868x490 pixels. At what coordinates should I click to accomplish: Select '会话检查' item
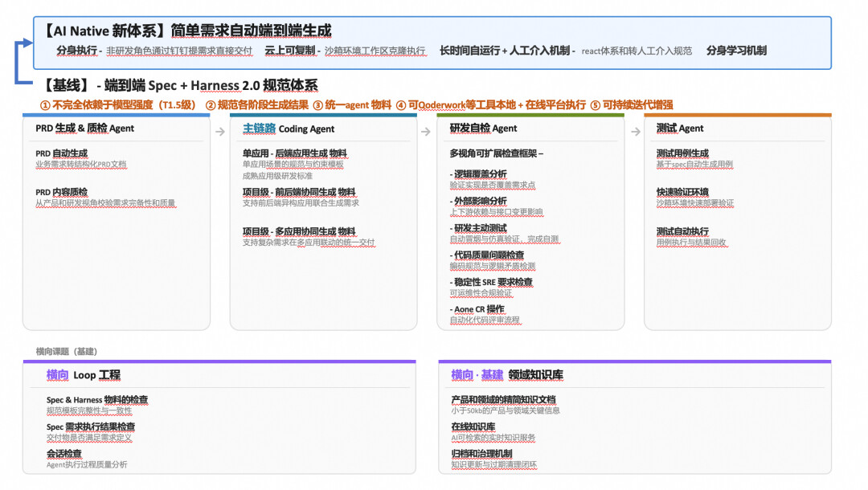click(64, 454)
